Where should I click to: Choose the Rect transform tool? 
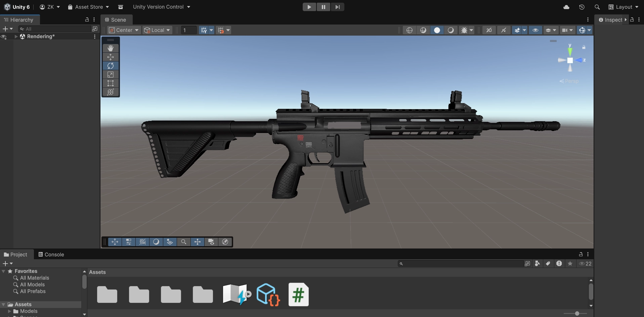click(x=111, y=83)
